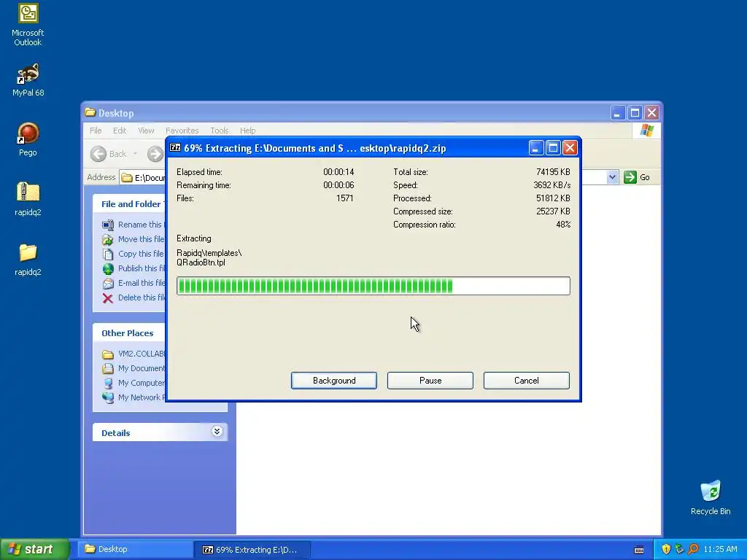
Task: Click the QRadioBtn.tpl file name text
Action: (x=201, y=262)
